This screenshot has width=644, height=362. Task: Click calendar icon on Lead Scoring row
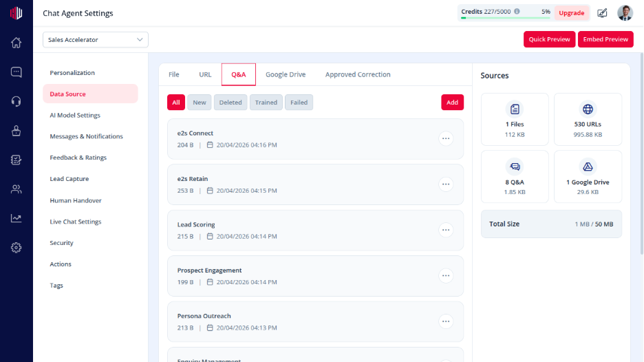(x=210, y=236)
